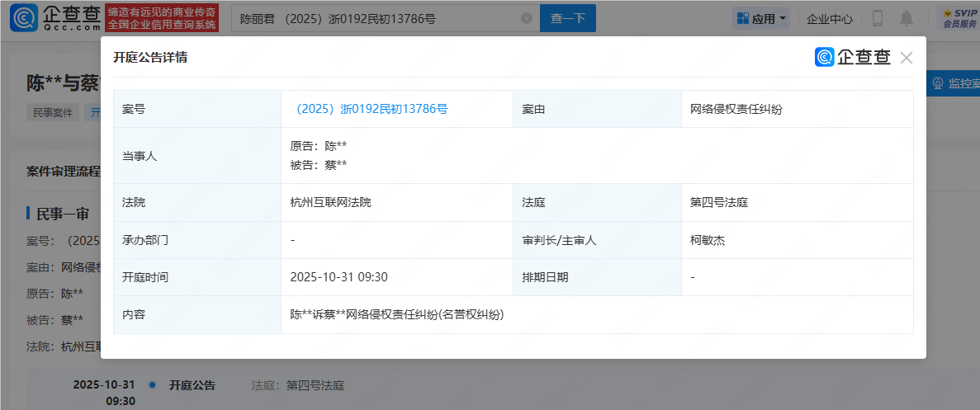The width and height of the screenshot is (980, 410).
Task: Click the mobile phone icon in header
Action: point(878,18)
